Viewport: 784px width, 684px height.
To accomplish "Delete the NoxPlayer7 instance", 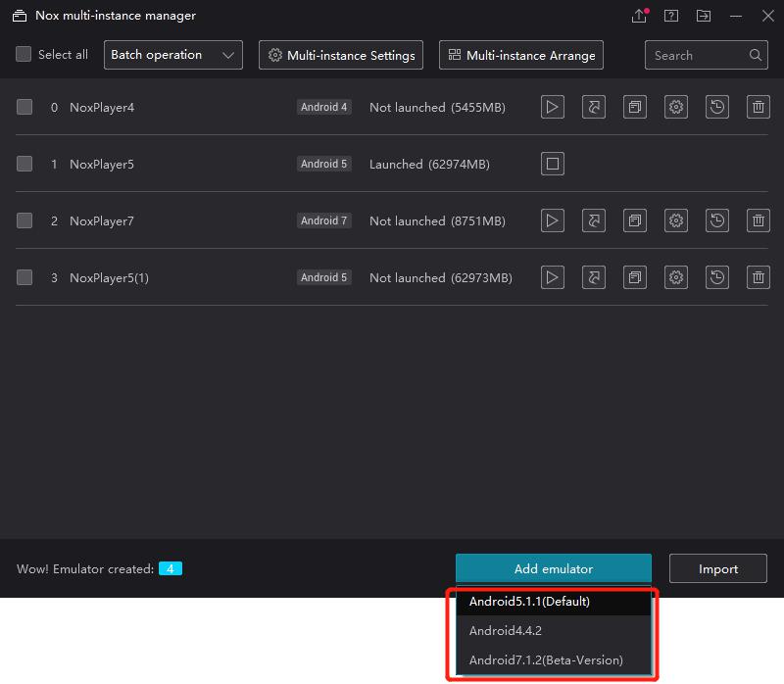I will click(x=758, y=220).
